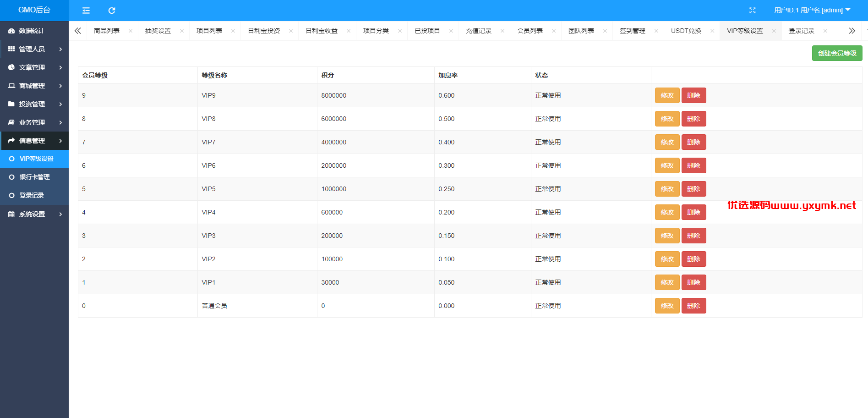Close the 商品列表 tab with its X
The width and height of the screenshot is (868, 418).
(131, 31)
